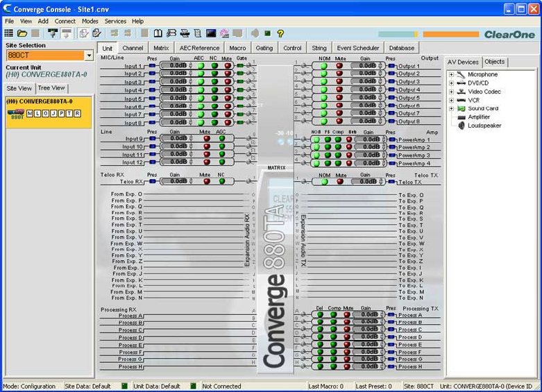Open the Site Selection dropdown
This screenshot has height=392, width=542.
pyautogui.click(x=89, y=56)
